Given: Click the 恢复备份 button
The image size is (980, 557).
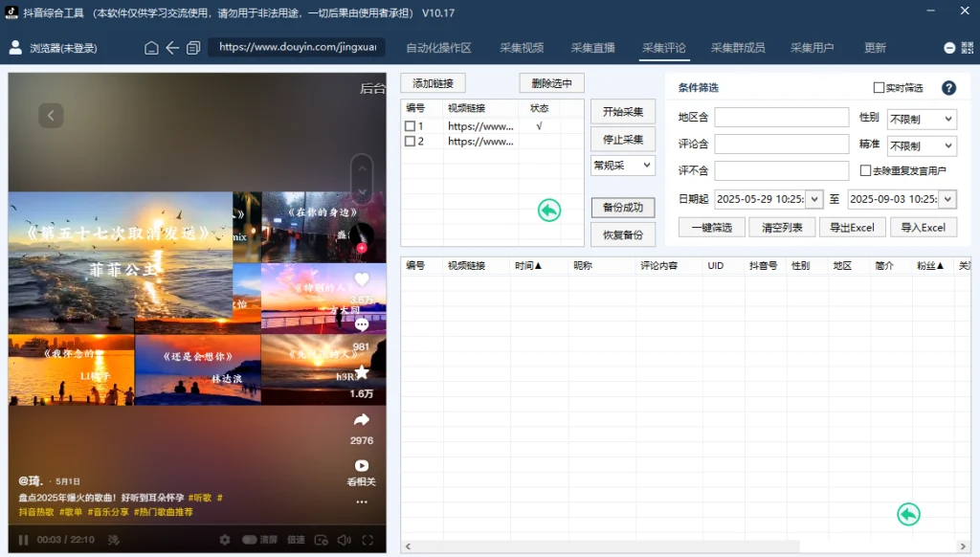Looking at the screenshot, I should coord(622,235).
